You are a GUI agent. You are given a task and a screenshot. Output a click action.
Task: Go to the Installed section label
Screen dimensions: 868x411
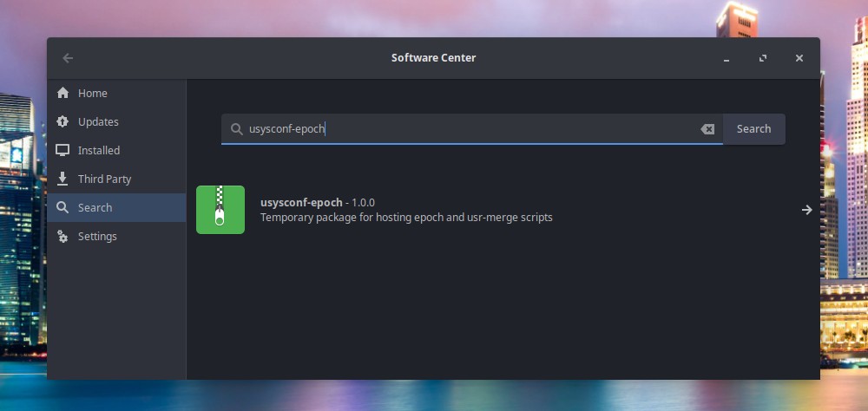coord(99,151)
